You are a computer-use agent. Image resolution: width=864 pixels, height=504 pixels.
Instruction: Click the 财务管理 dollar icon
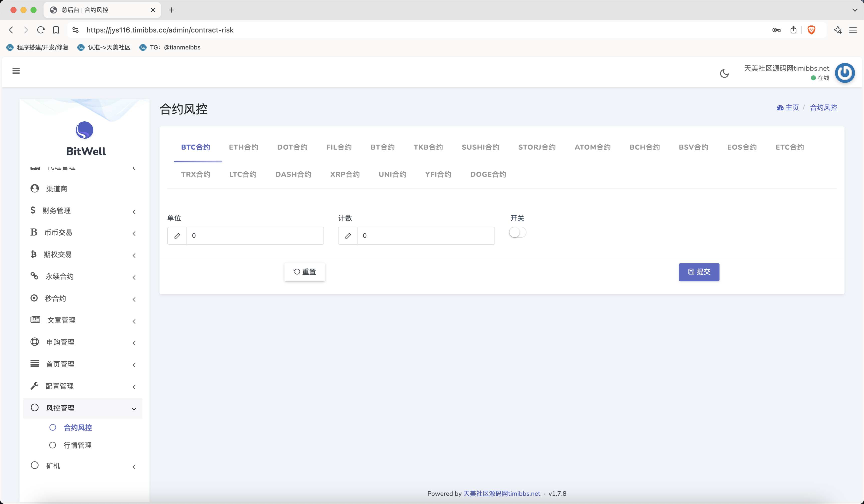click(x=33, y=210)
